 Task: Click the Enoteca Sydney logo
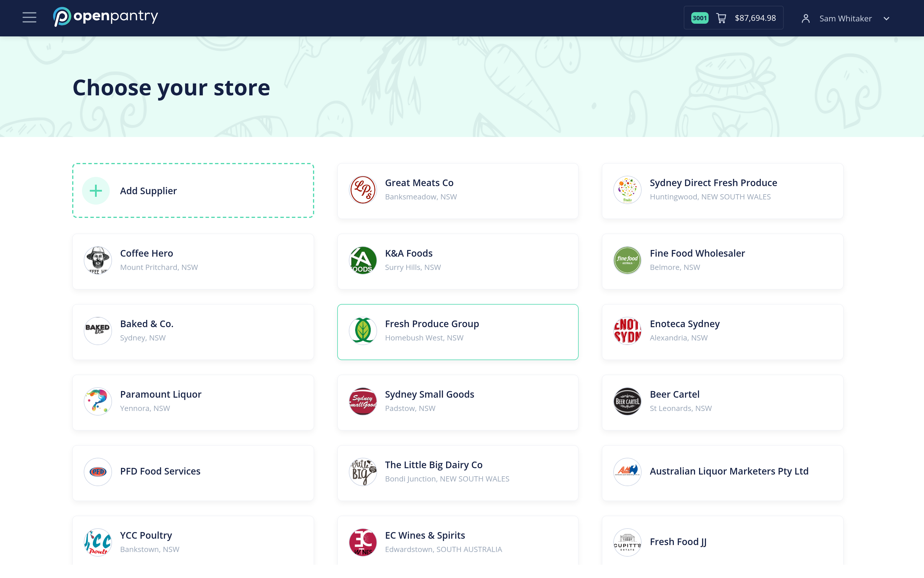(627, 331)
